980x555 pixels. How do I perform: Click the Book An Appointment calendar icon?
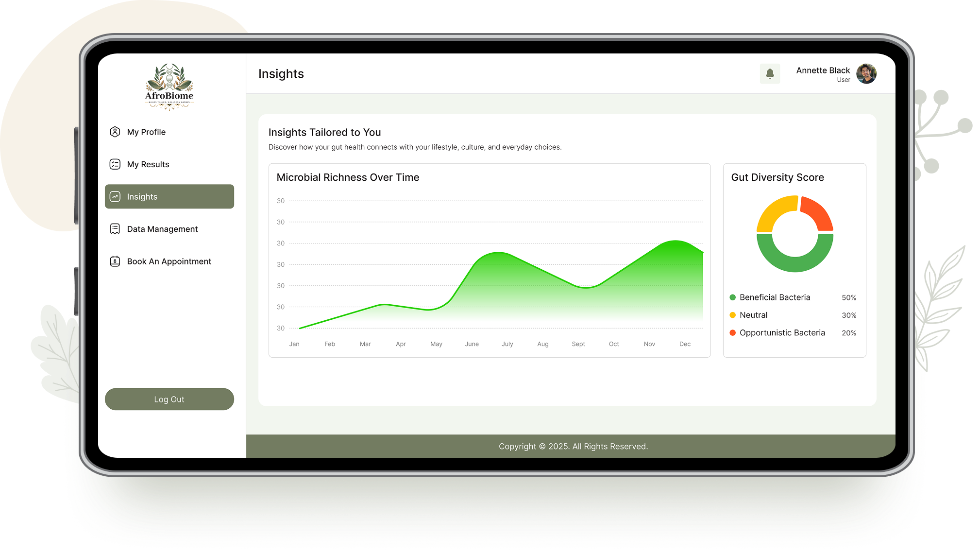click(115, 261)
